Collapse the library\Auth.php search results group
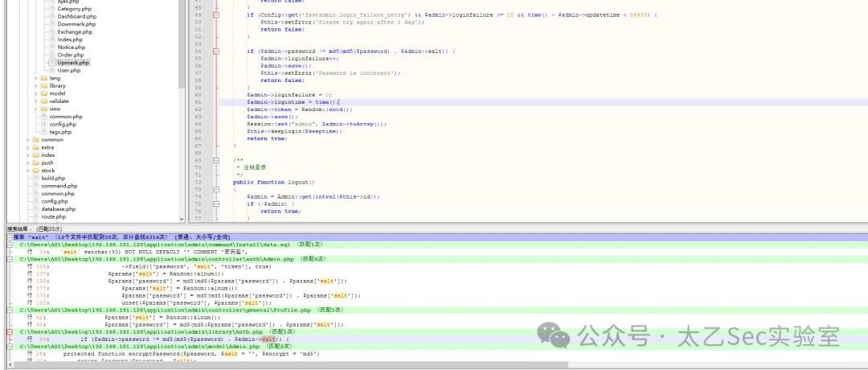The image size is (868, 370). click(x=10, y=331)
